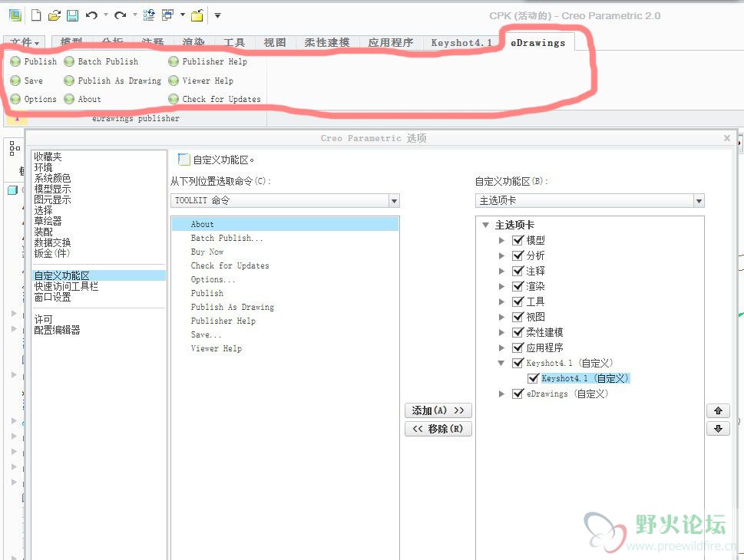Expand the 模型 tree node
Viewport: 744px width, 560px height.
(x=501, y=240)
